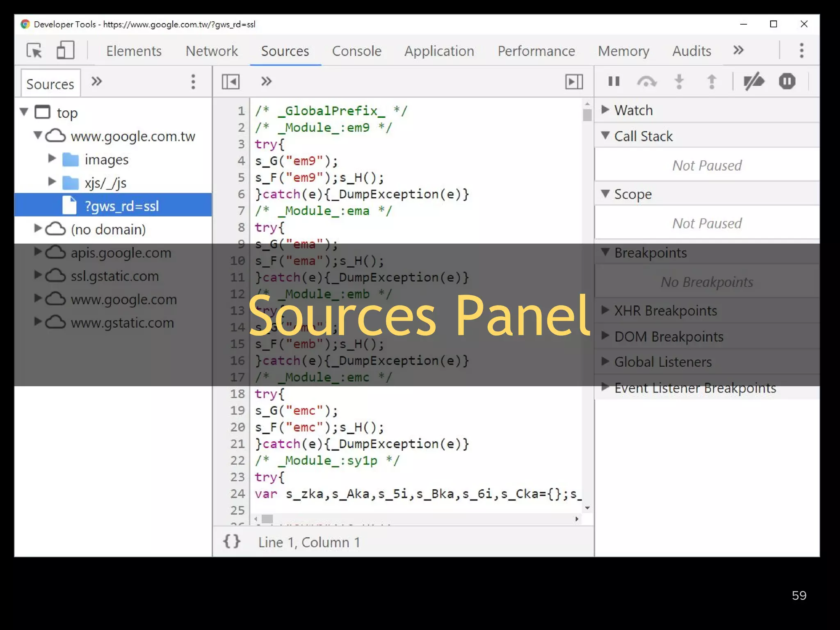Image resolution: width=840 pixels, height=630 pixels.
Task: Open the Elements tab
Action: (x=134, y=51)
